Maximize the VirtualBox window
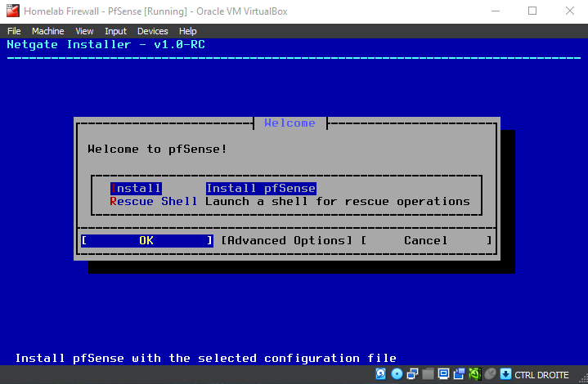Screen dimensions: 588x384 point(532,11)
